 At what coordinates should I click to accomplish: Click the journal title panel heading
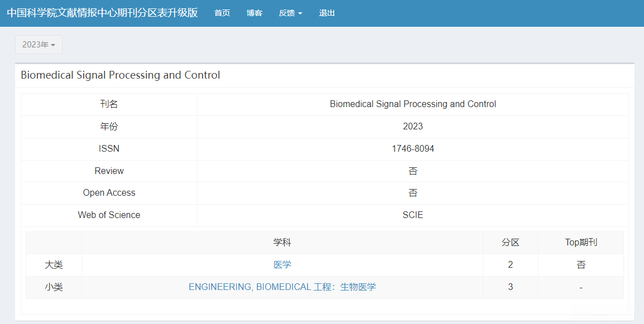pyautogui.click(x=121, y=75)
